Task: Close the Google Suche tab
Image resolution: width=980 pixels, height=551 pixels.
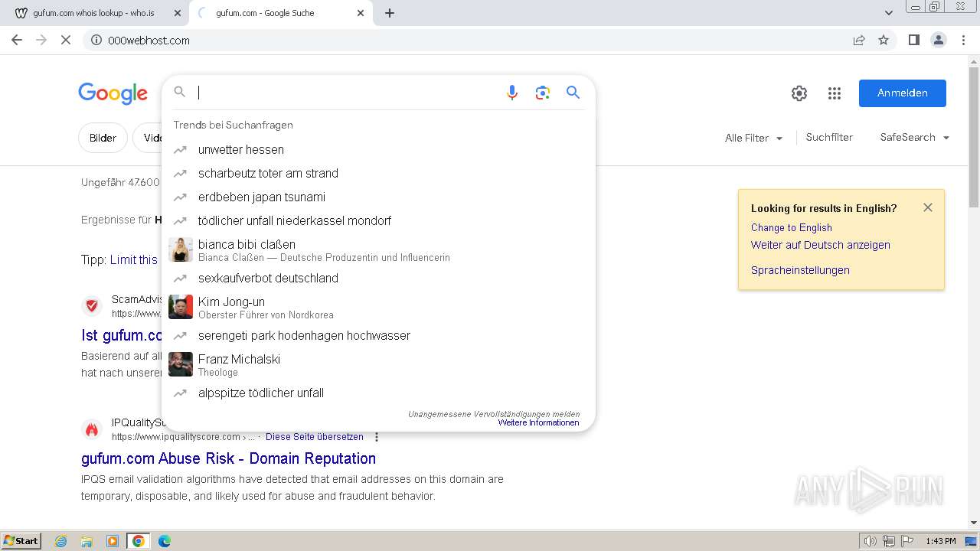Action: coord(361,13)
